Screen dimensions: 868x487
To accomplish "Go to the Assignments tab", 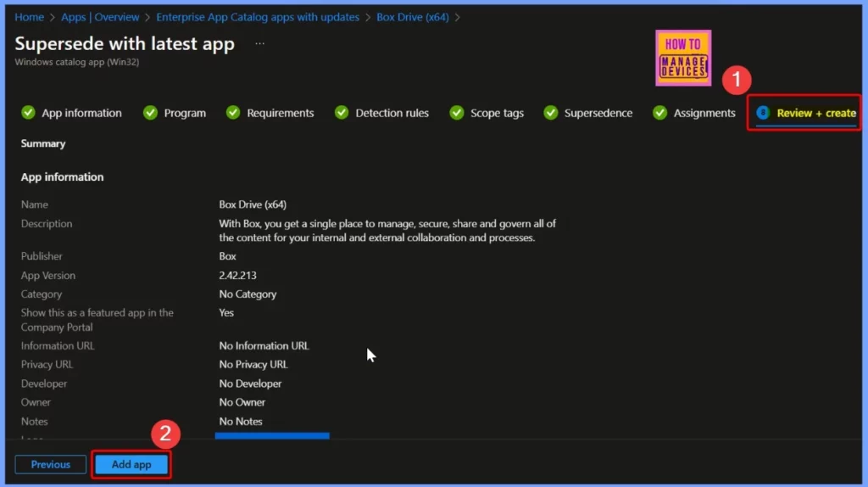I will (x=694, y=113).
